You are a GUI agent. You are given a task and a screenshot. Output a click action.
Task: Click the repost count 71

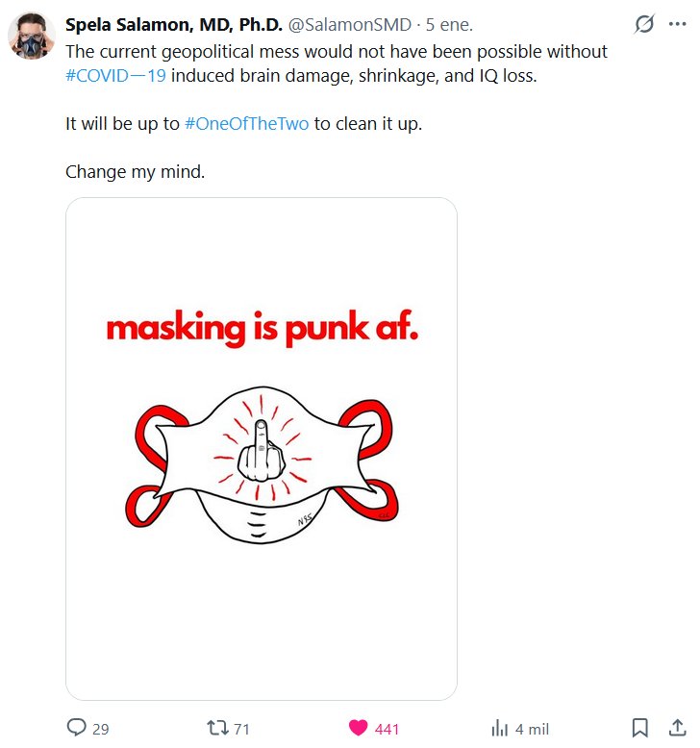coord(241,729)
